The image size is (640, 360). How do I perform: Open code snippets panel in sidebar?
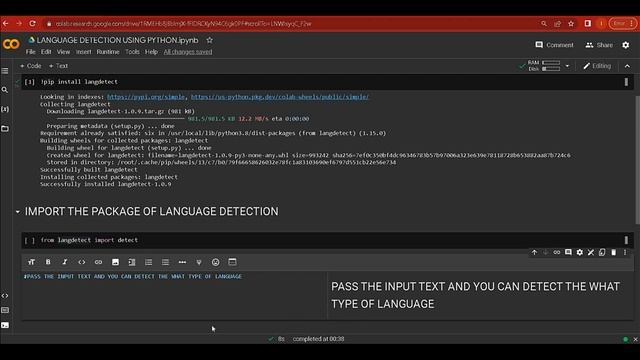click(5, 296)
